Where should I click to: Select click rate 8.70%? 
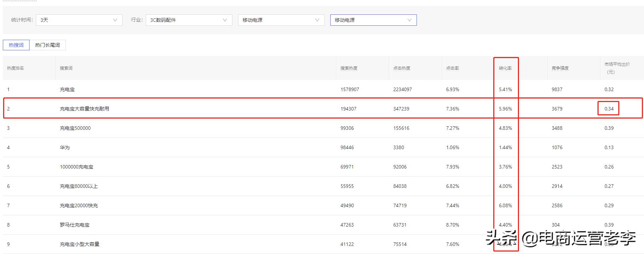tap(452, 225)
